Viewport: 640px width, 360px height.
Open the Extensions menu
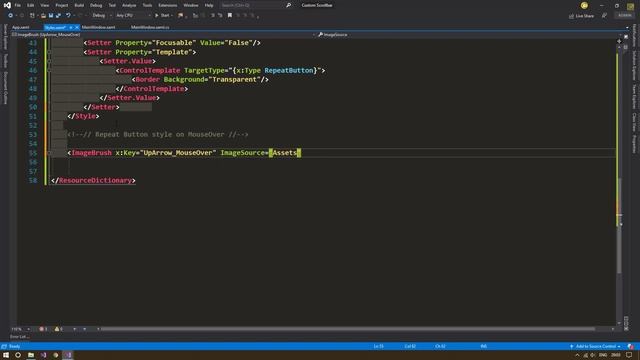pyautogui.click(x=168, y=5)
